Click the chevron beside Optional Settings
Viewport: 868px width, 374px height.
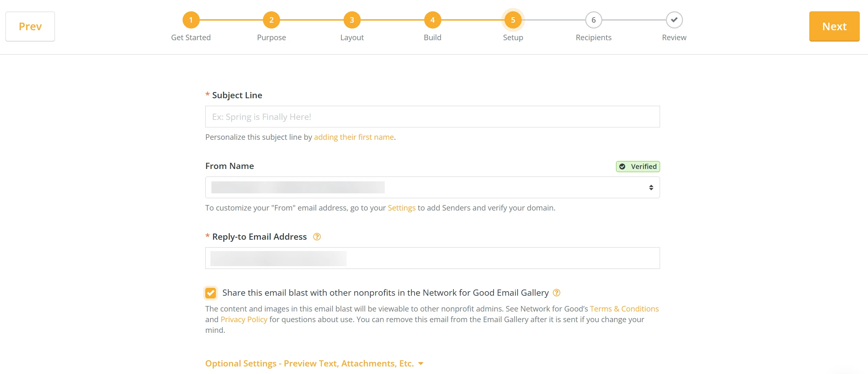[x=421, y=363]
